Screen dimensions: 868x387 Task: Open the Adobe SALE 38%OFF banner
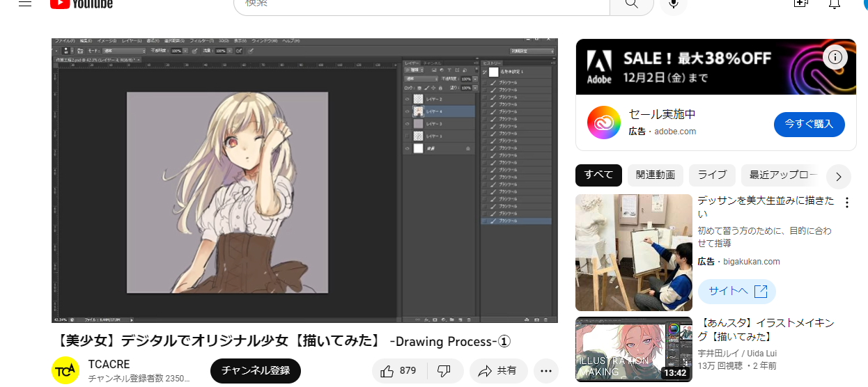point(716,67)
